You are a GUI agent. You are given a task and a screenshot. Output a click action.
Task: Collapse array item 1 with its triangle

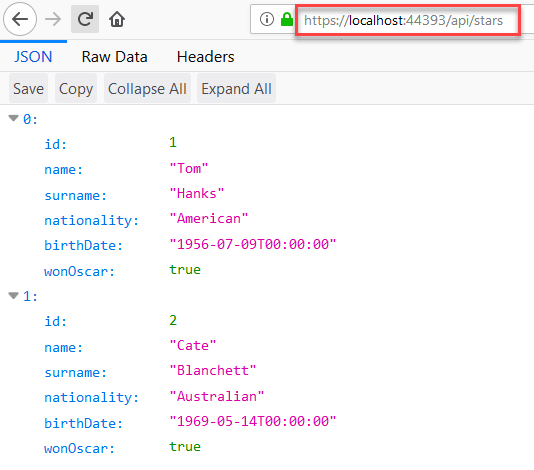tap(14, 295)
